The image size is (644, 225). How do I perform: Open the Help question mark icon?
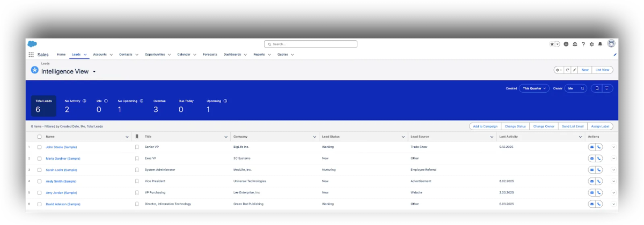tap(583, 44)
